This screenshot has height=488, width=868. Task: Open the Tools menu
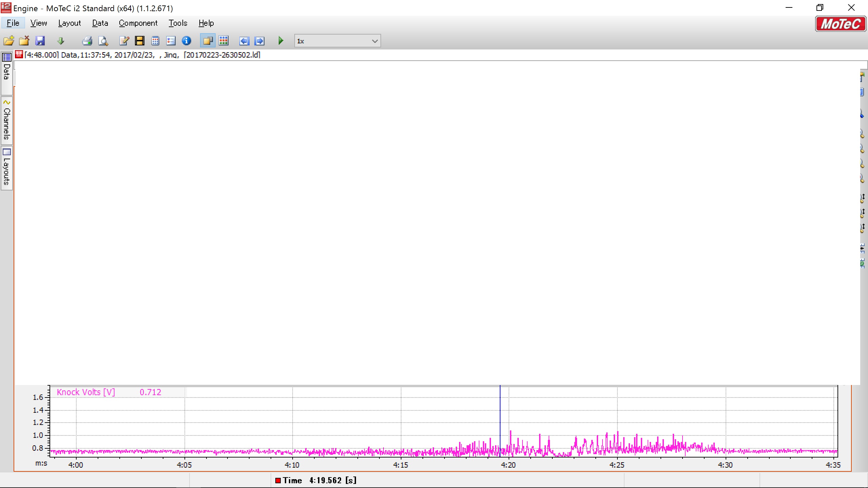[x=178, y=23]
